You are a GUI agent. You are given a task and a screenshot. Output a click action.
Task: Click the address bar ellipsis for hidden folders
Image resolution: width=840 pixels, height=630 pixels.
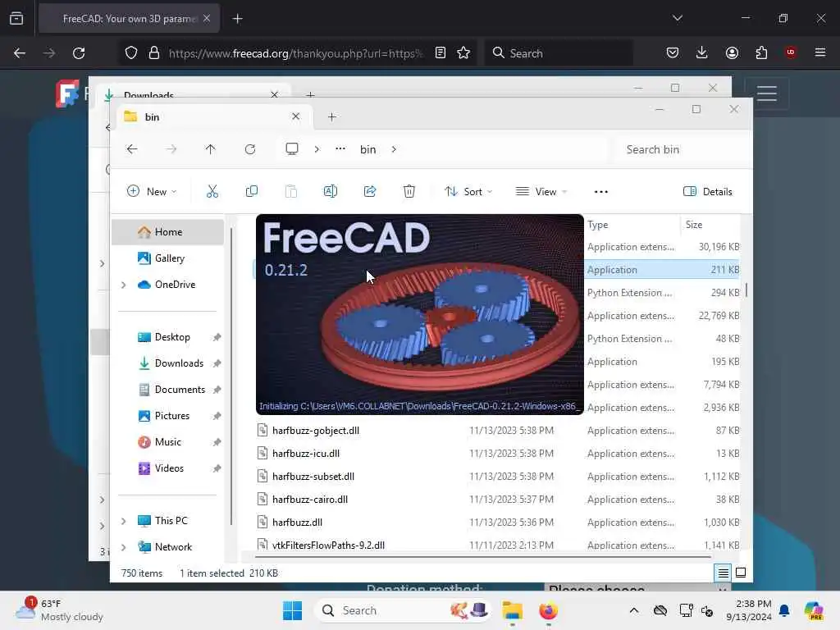(340, 148)
